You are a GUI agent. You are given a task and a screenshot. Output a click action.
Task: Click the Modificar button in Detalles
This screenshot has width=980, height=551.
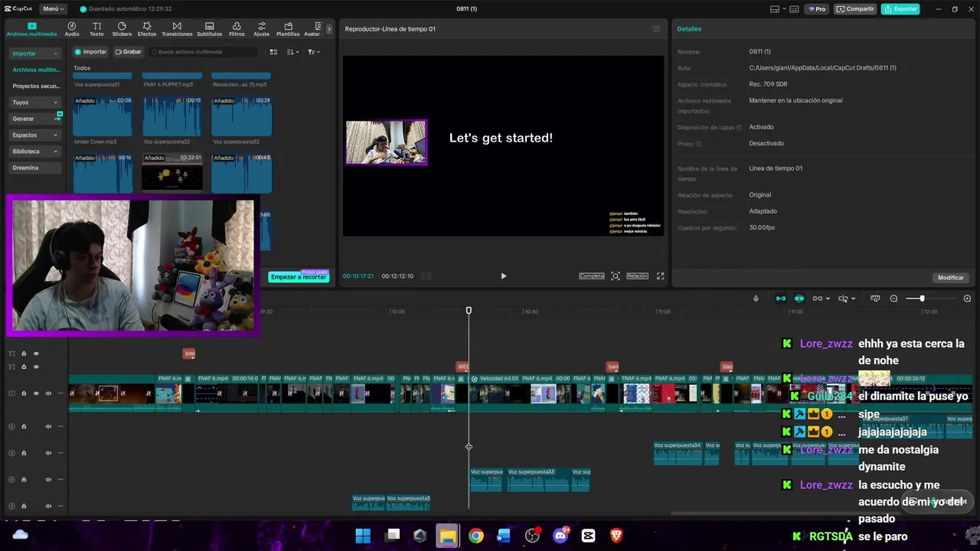[951, 278]
